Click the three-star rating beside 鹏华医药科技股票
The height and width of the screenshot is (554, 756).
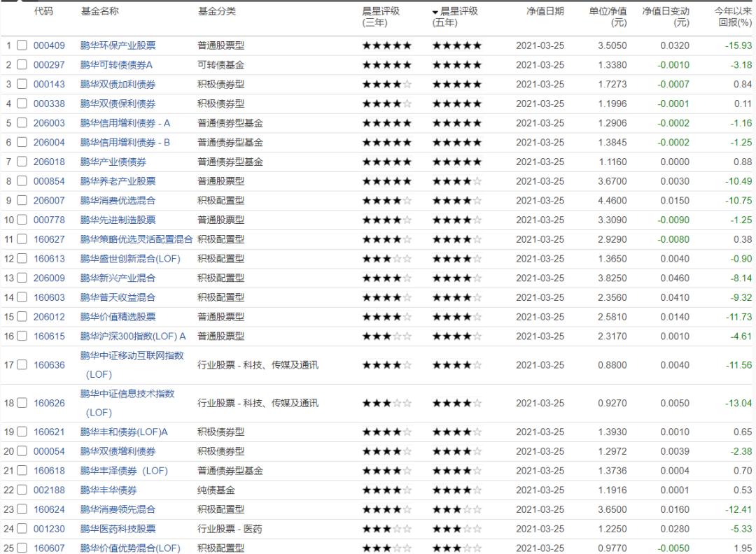(x=386, y=529)
